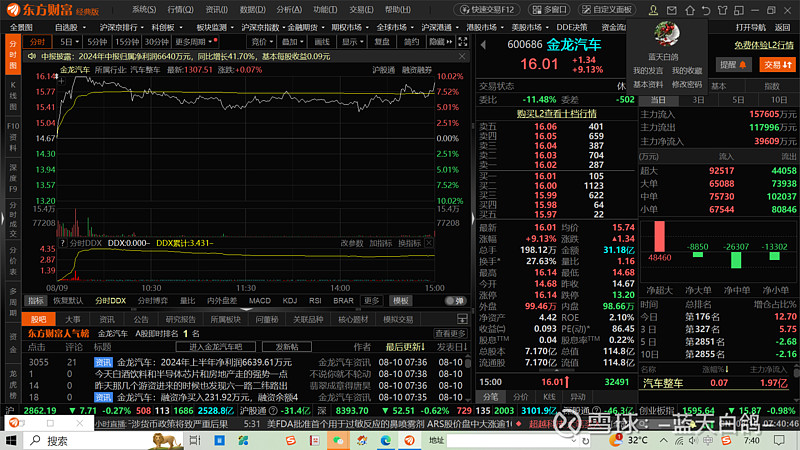This screenshot has height=450, width=800.
Task: Open the 多窗口 multi-window button
Action: 549,10
